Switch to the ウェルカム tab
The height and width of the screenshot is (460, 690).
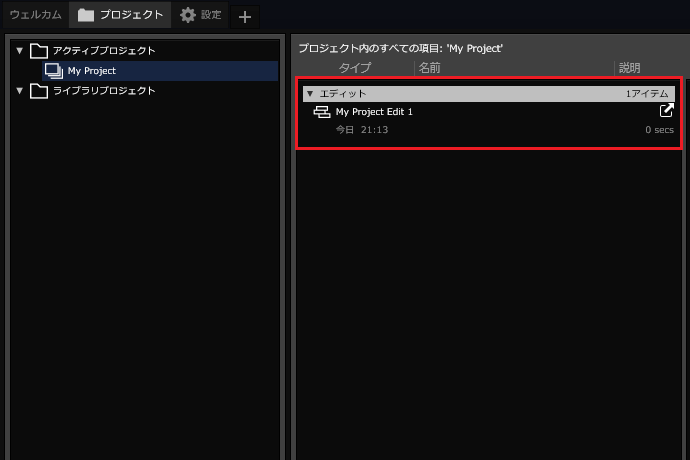pyautogui.click(x=36, y=15)
